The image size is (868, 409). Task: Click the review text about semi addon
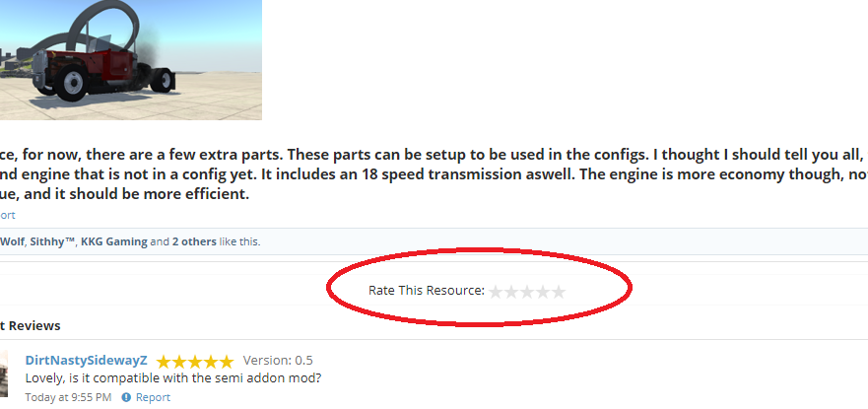[x=173, y=378]
